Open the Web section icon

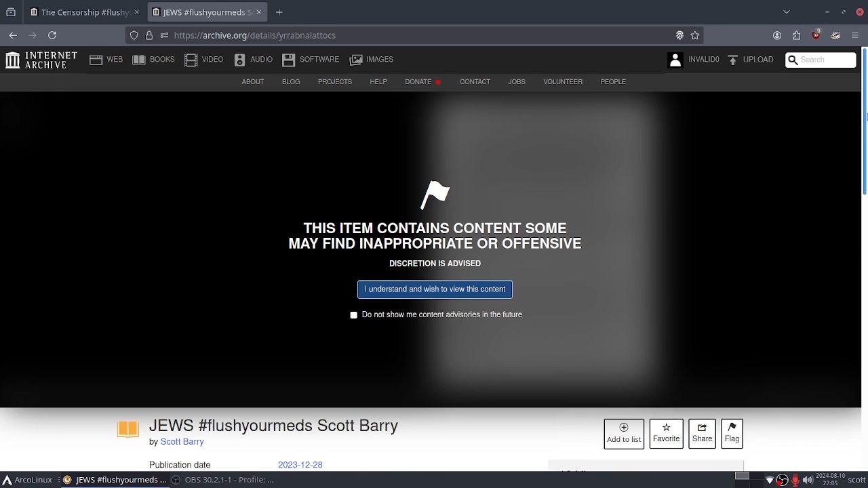click(96, 60)
